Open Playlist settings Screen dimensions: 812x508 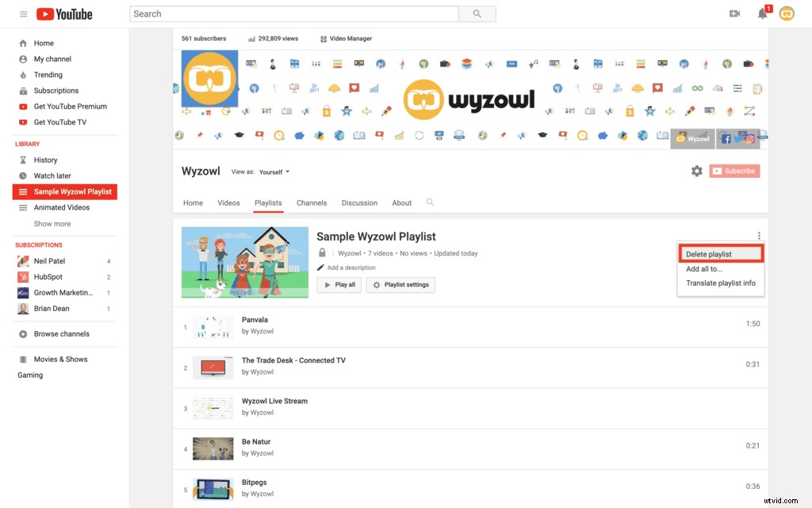(400, 285)
